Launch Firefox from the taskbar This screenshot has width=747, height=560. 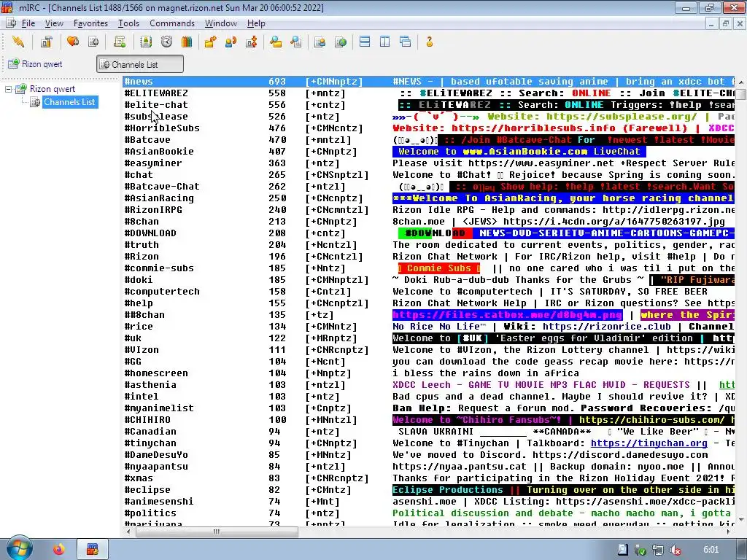point(59,550)
